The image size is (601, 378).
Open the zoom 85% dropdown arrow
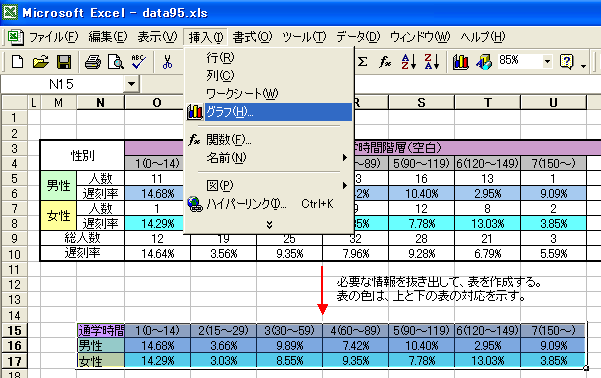coord(547,61)
